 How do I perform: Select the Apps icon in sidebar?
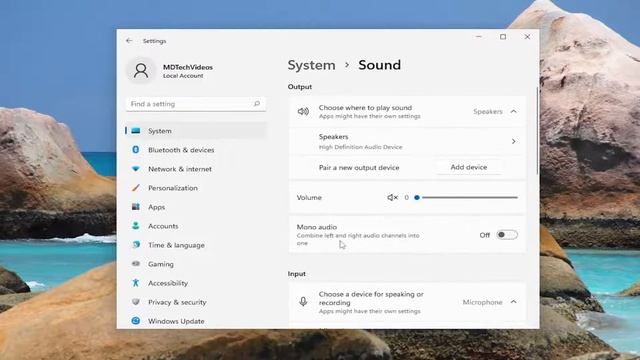point(136,207)
